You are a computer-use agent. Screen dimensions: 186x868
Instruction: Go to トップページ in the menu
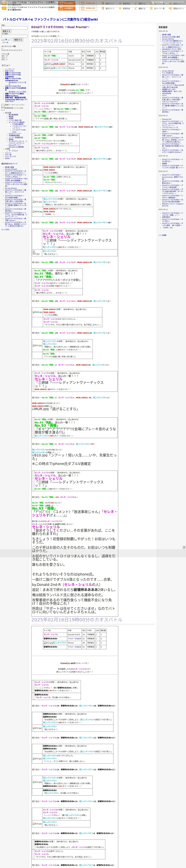click(x=10, y=69)
